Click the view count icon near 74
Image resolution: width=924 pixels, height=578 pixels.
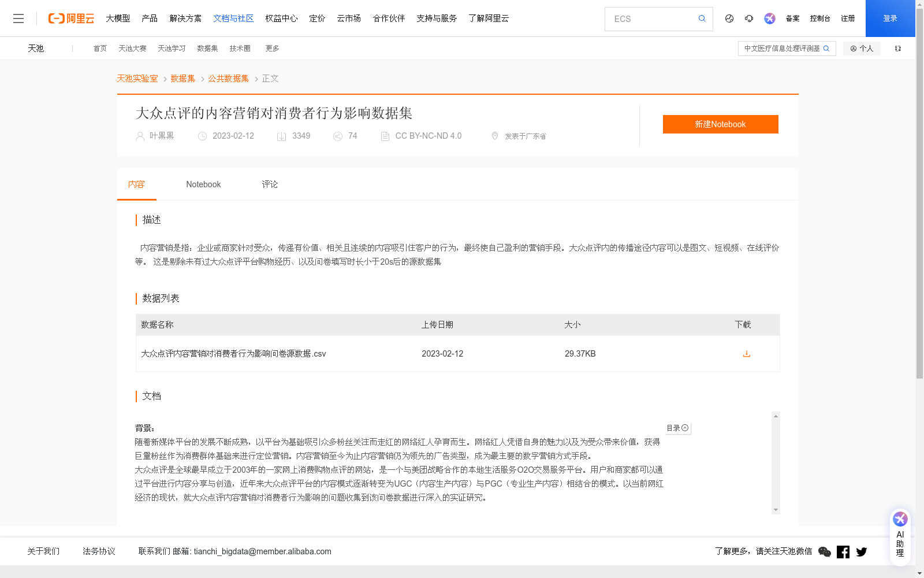(338, 136)
